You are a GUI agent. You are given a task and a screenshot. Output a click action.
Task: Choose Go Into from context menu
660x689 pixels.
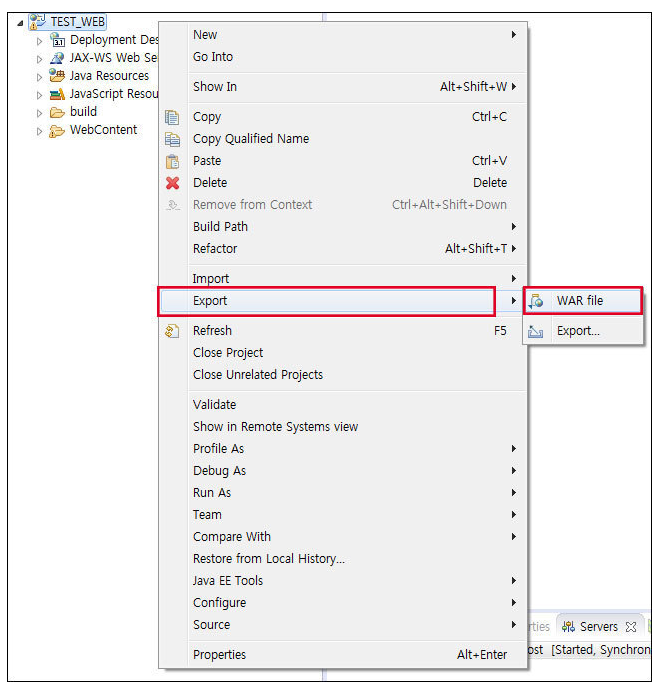pyautogui.click(x=343, y=57)
